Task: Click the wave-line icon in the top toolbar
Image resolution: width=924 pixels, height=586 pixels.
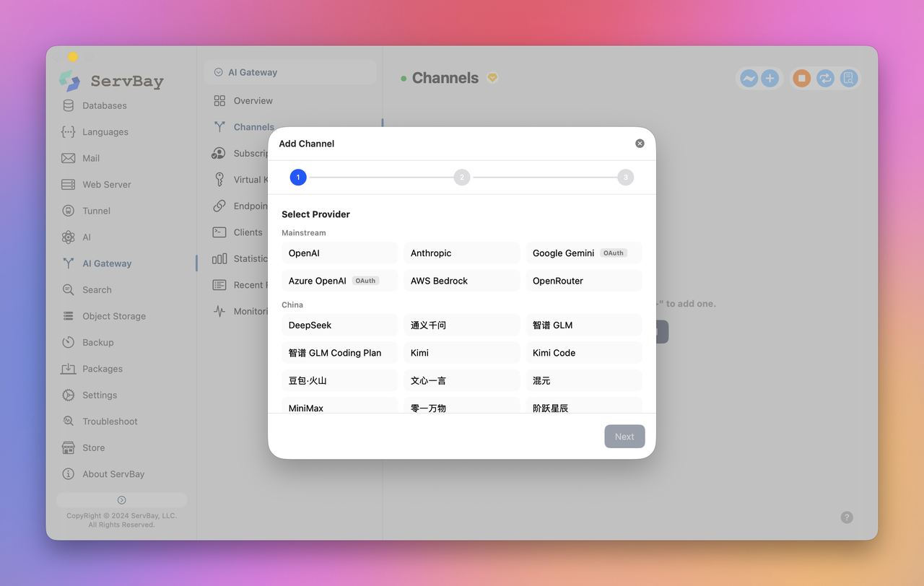Action: 749,78
